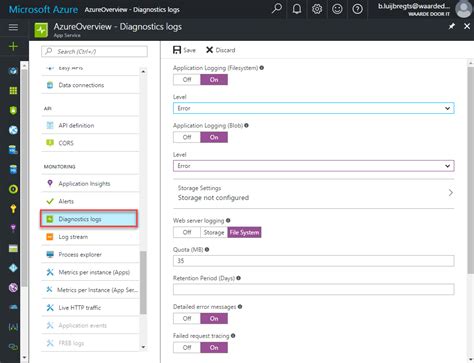The width and height of the screenshot is (474, 363).
Task: Click the user avatar picture
Action: tap(464, 9)
